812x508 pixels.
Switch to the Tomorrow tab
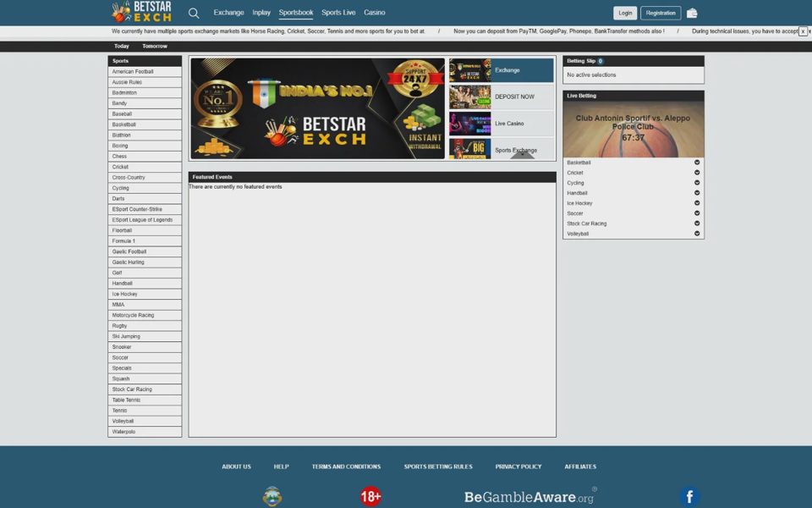(x=155, y=46)
